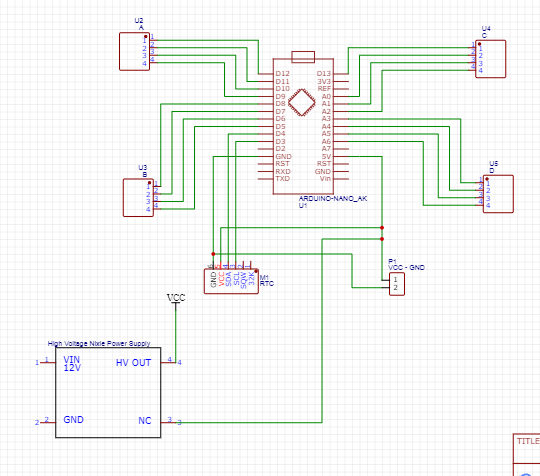Select the U3 connector B component box
Viewport: 540px width, 476px height.
pyautogui.click(x=138, y=197)
